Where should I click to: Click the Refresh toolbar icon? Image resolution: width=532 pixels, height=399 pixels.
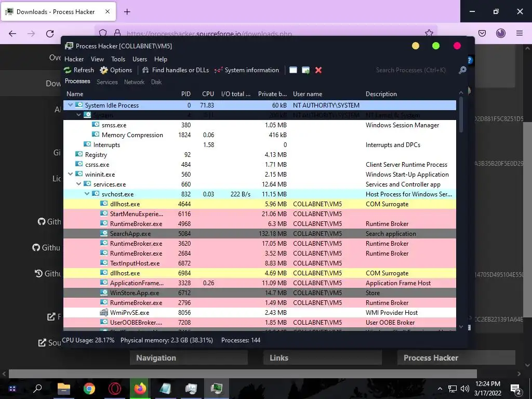click(x=68, y=70)
